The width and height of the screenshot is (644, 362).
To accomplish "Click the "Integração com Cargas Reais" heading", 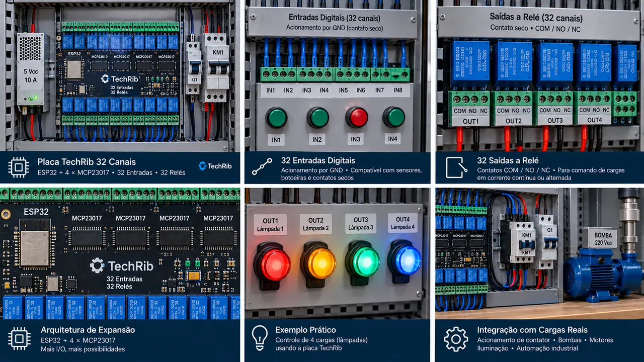I will click(532, 330).
